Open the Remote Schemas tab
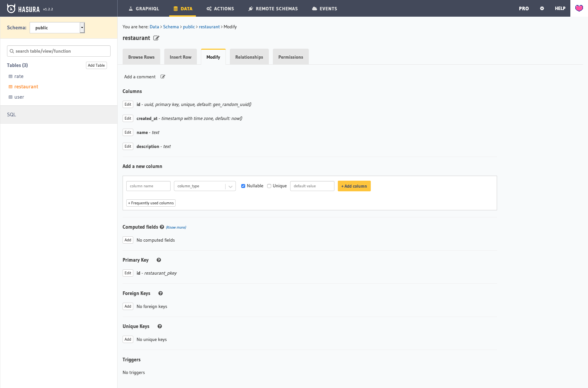 (273, 9)
